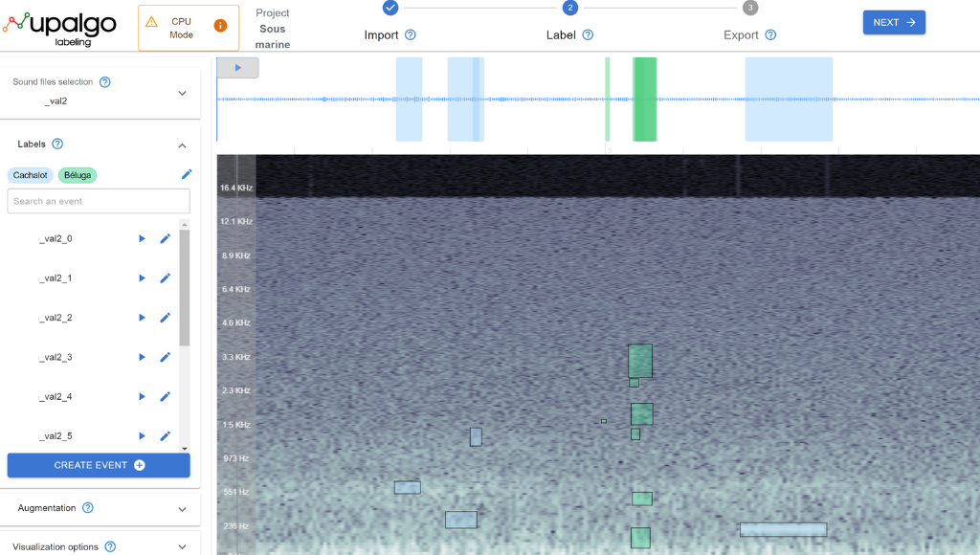Open help icon for Sound files selection

[105, 82]
